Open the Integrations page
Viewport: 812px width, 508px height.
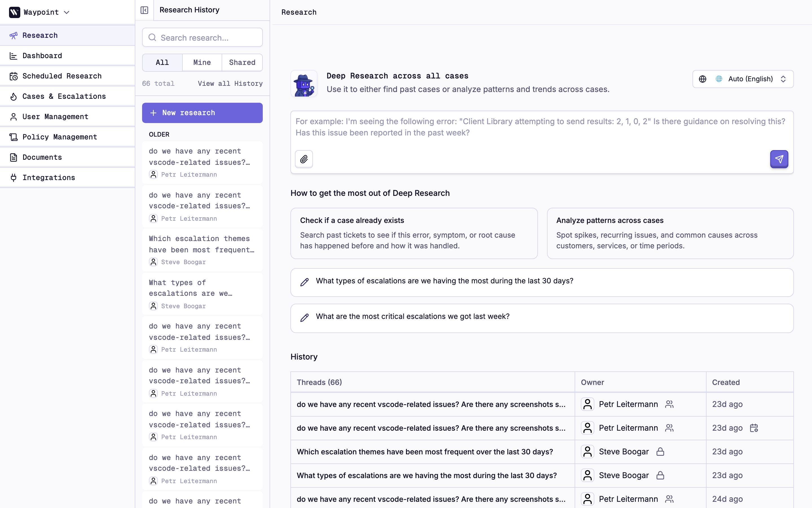pyautogui.click(x=67, y=178)
